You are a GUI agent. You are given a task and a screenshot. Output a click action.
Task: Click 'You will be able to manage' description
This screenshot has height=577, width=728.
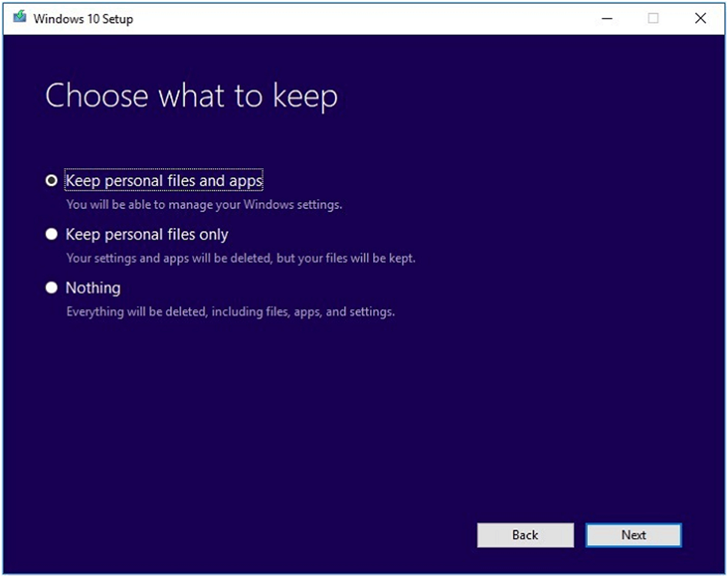coord(204,205)
